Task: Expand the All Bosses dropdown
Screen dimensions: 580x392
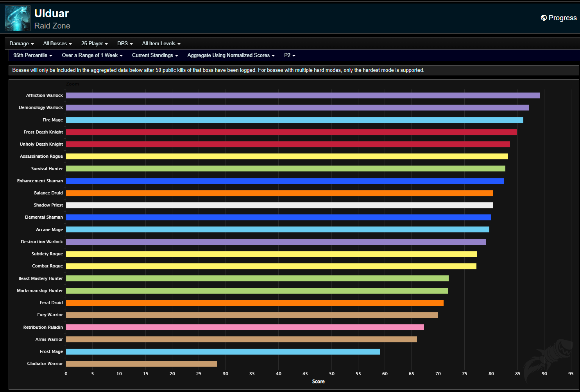Action: [57, 44]
